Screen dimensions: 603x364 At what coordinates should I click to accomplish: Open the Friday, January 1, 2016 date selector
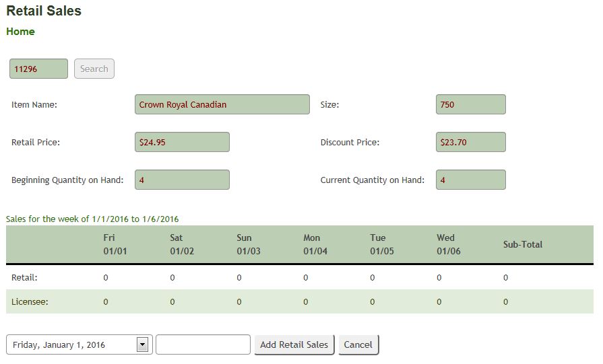tap(80, 344)
